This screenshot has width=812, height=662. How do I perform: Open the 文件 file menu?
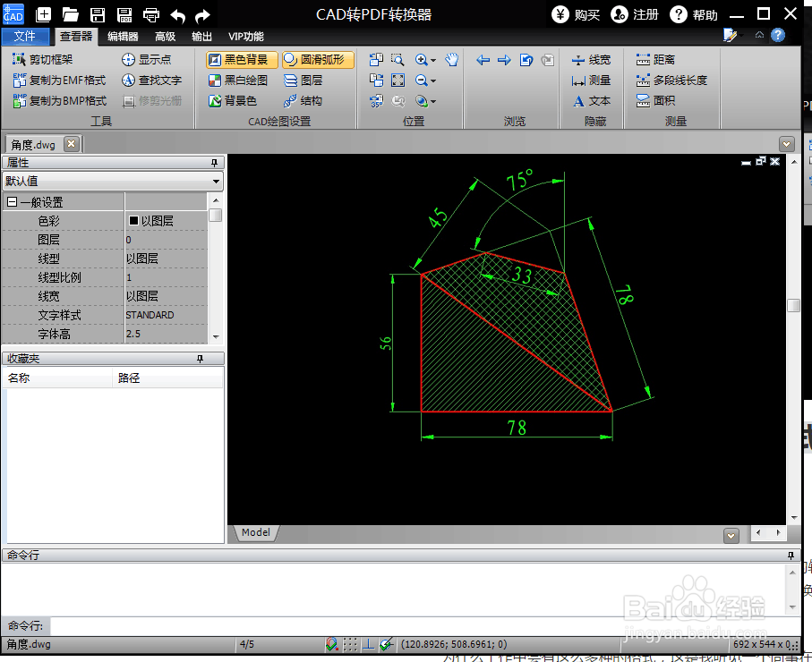pyautogui.click(x=25, y=37)
